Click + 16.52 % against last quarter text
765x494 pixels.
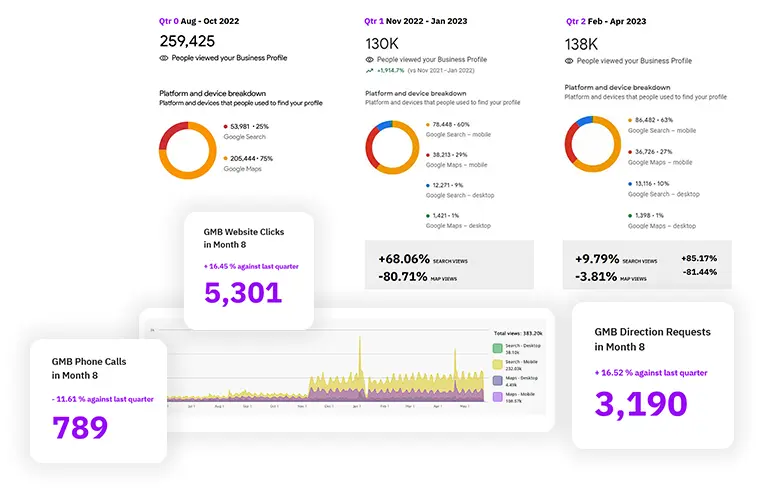(x=651, y=373)
